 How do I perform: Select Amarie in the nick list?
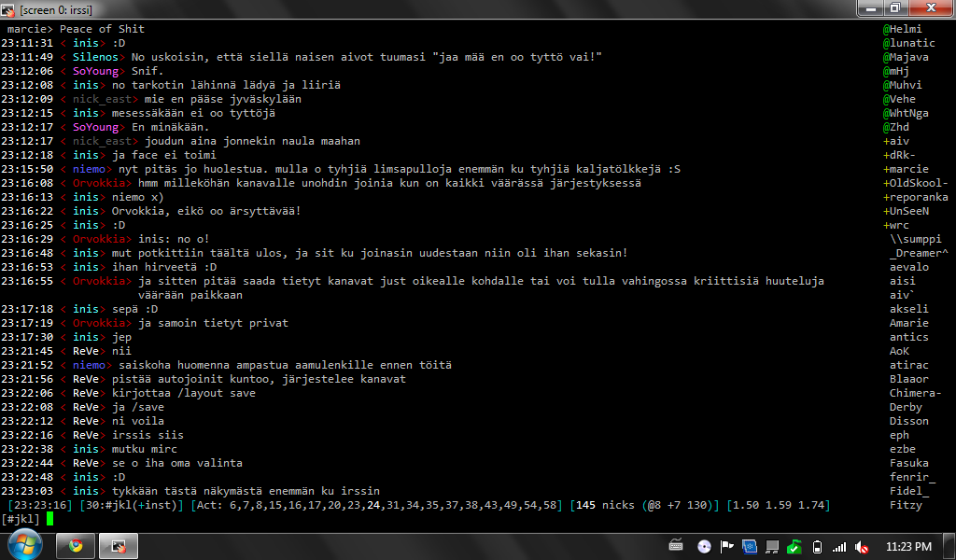909,323
